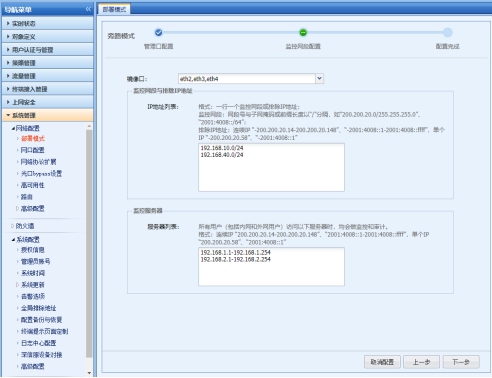This screenshot has height=378, width=492.
Task: Collapse the 导航菜单 panel with the double-arrow icon
Action: point(88,9)
